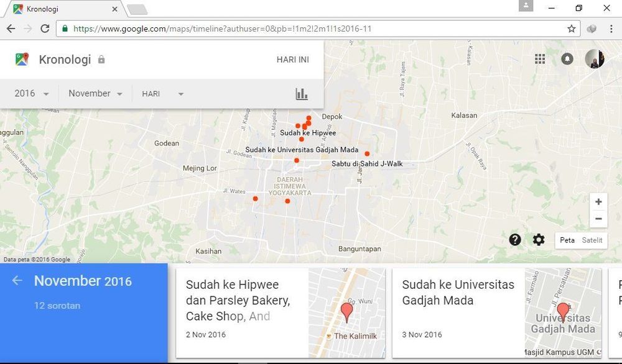Viewport: 622px width, 364px height.
Task: Zoom out on the map
Action: (x=598, y=219)
